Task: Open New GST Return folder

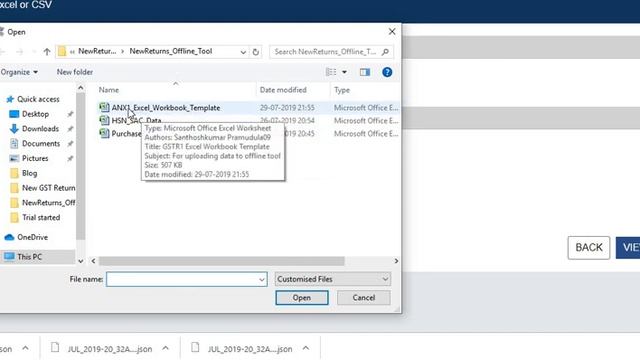Action: [48, 188]
